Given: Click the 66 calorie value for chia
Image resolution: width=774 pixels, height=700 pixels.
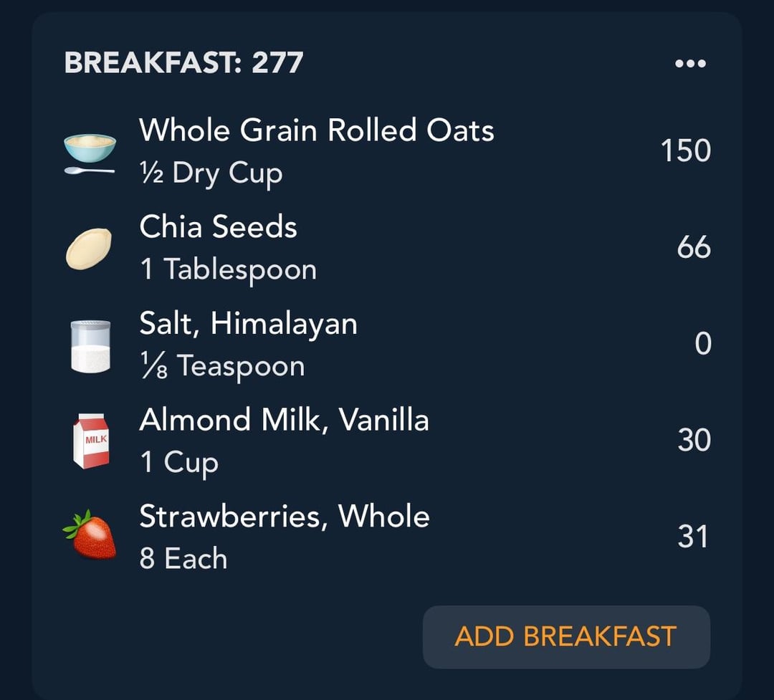Looking at the screenshot, I should coord(694,247).
